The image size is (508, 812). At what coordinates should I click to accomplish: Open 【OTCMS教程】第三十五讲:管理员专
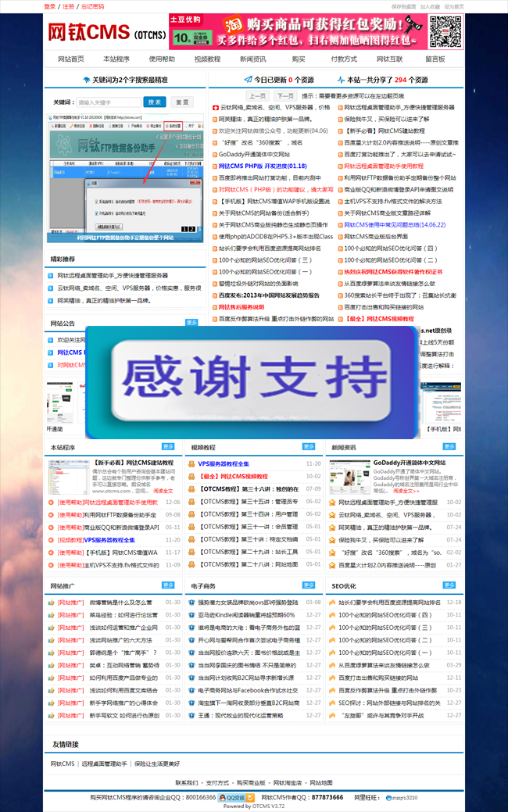pyautogui.click(x=249, y=501)
